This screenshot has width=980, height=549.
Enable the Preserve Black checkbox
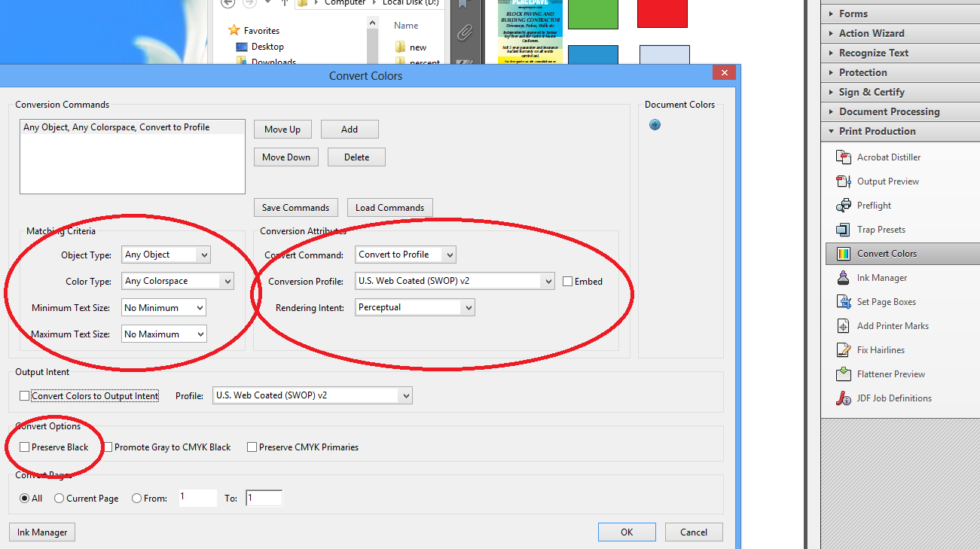tap(25, 447)
